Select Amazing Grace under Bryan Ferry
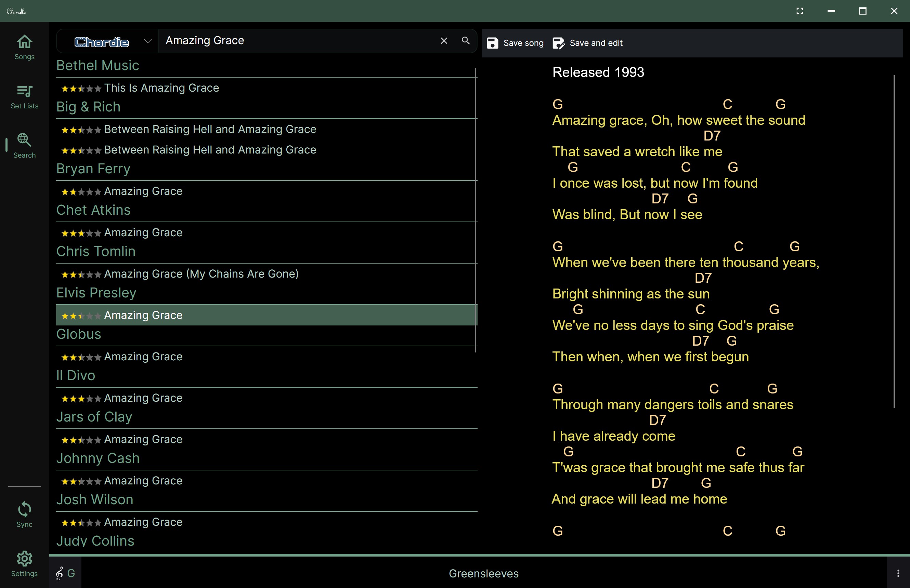The width and height of the screenshot is (910, 588). pyautogui.click(x=266, y=191)
